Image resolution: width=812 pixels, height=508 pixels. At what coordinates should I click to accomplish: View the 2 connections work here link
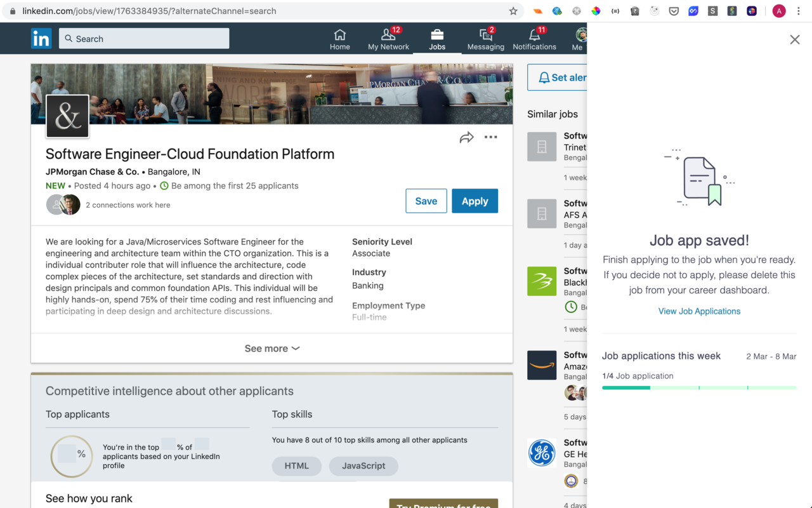(x=128, y=205)
